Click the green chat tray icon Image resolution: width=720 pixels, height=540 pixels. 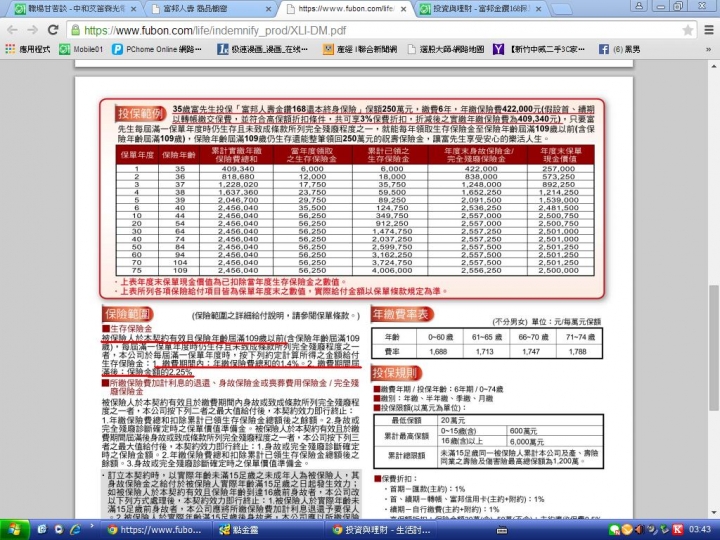point(614,530)
